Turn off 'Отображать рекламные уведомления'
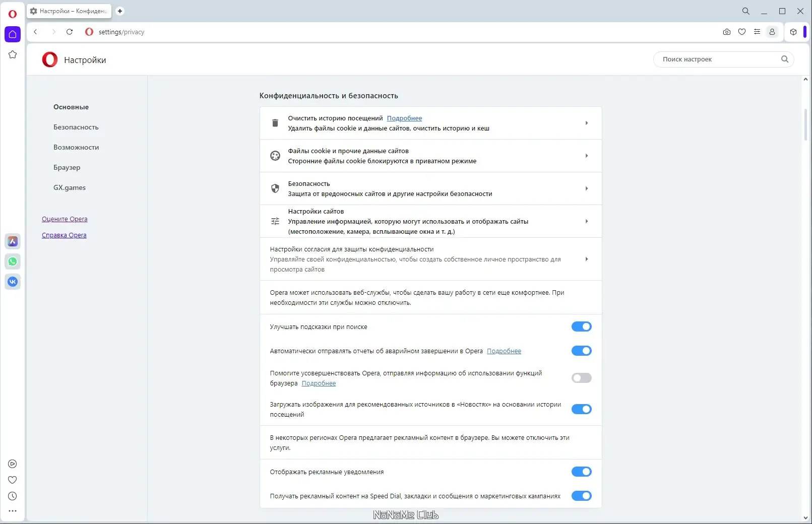 tap(582, 472)
